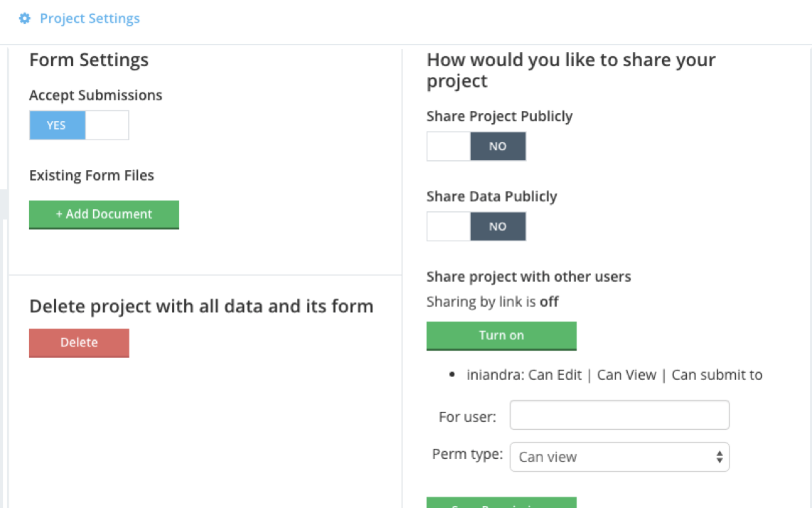Disable Accept Submissions by switching to NO
This screenshot has height=508, width=812.
(x=107, y=125)
